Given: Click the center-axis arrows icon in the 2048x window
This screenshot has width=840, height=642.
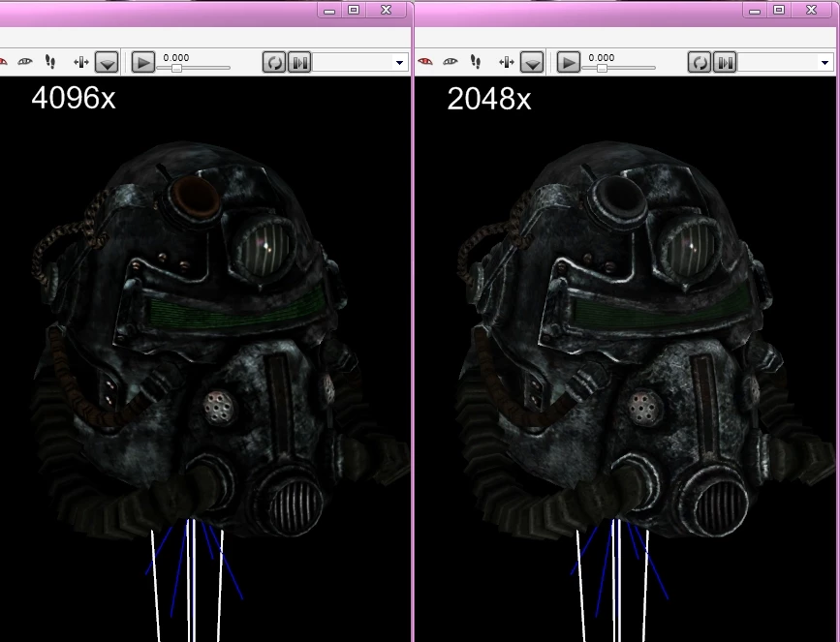Looking at the screenshot, I should point(507,63).
